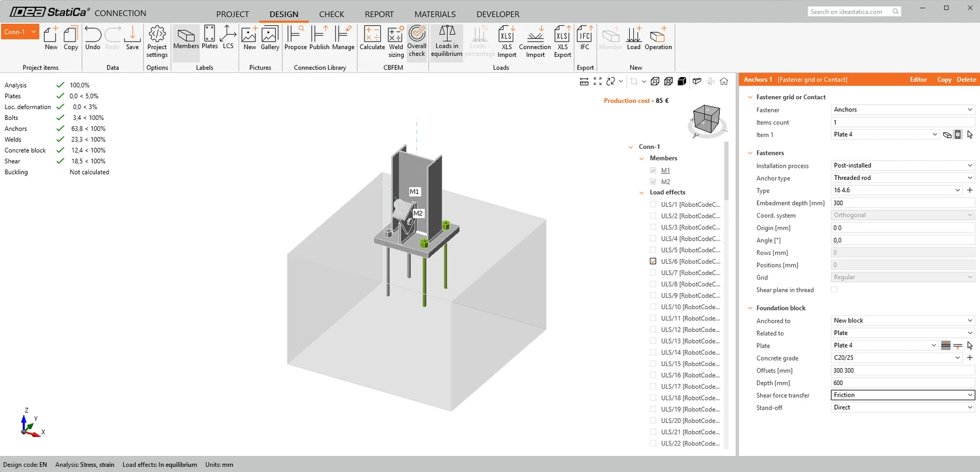Open Manage in Connection Library
This screenshot has width=980, height=472.
(x=344, y=38)
